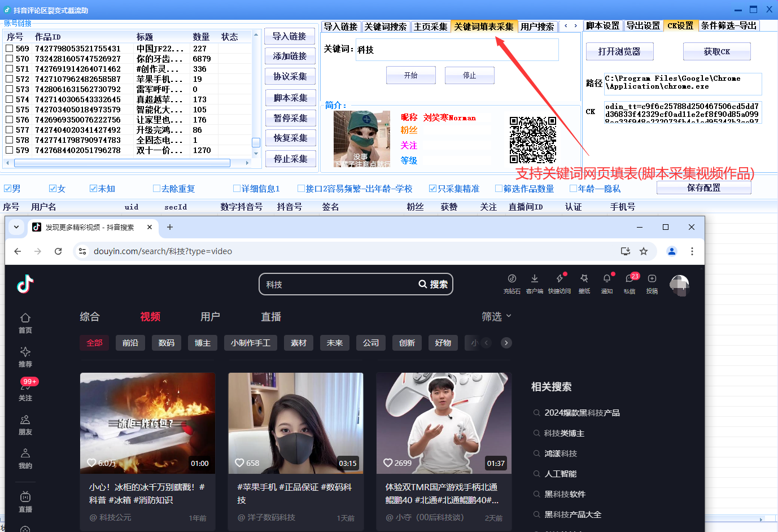This screenshot has width=778, height=532.
Task: Switch to the 用户搜索 tab
Action: tap(537, 27)
